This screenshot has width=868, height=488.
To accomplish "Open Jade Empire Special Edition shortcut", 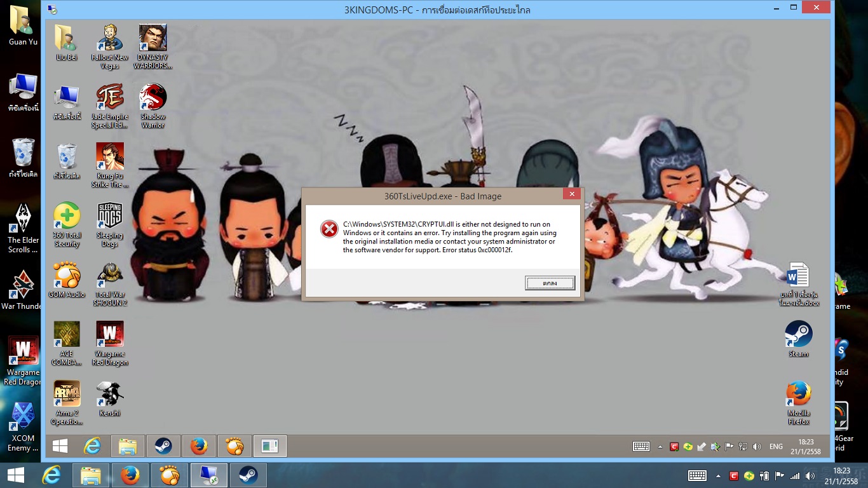I will 110,106.
